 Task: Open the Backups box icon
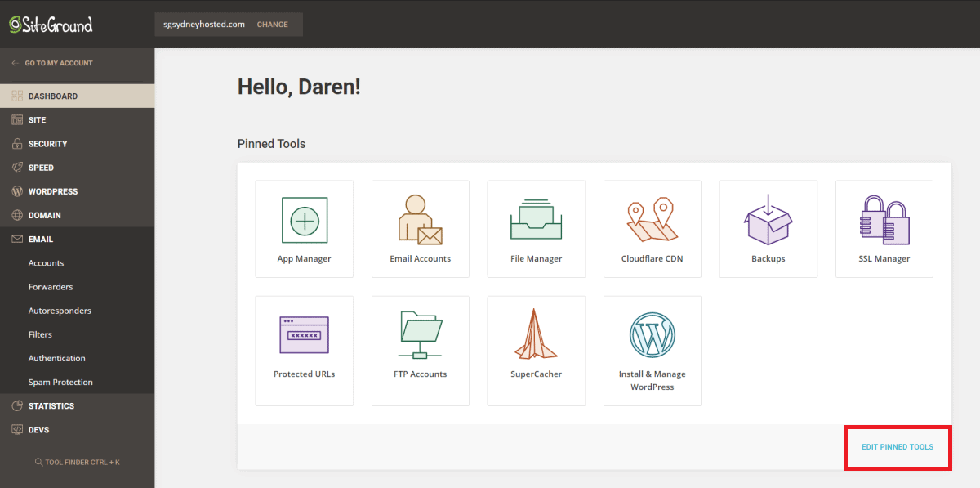(x=768, y=220)
